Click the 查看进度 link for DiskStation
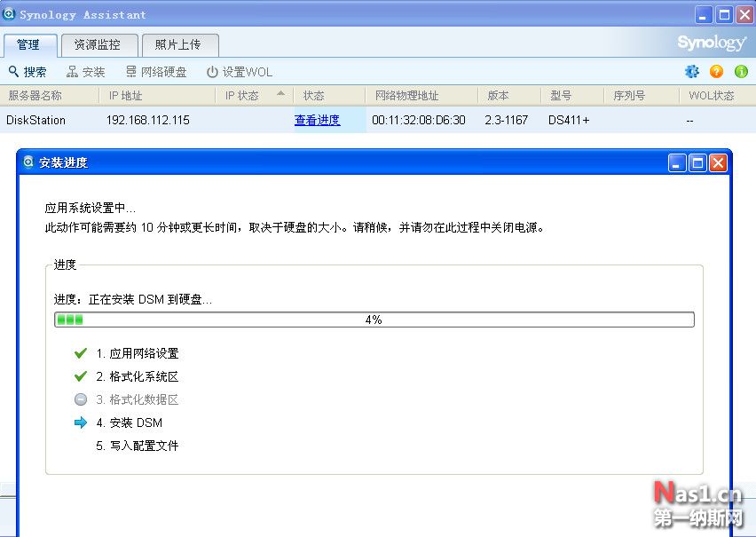 click(x=318, y=120)
